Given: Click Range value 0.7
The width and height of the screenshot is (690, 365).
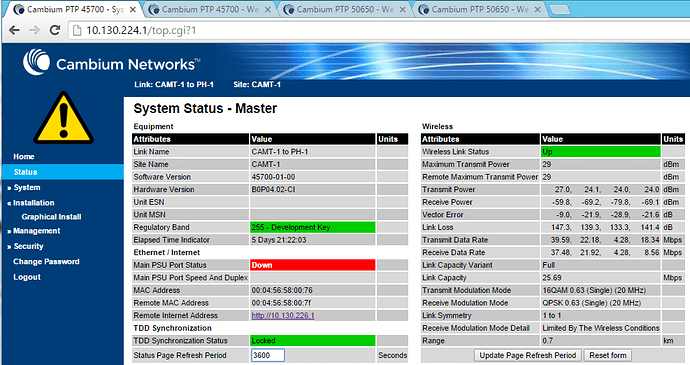Looking at the screenshot, I should click(548, 341).
